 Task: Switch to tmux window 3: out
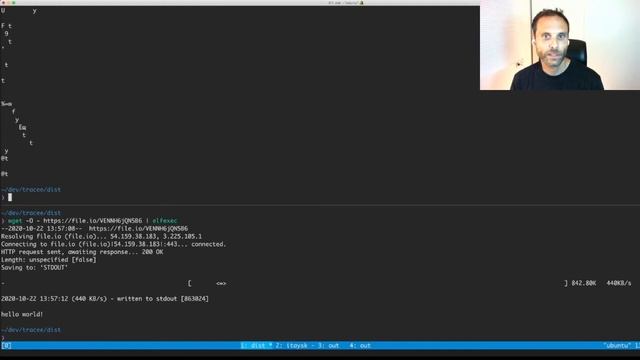329,345
